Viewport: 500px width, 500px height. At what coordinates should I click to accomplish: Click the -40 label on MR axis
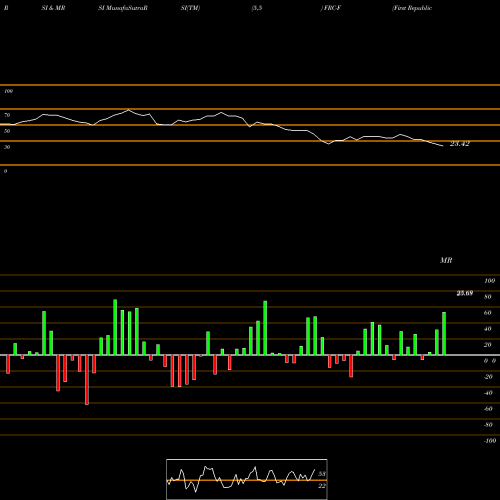[x=488, y=393]
